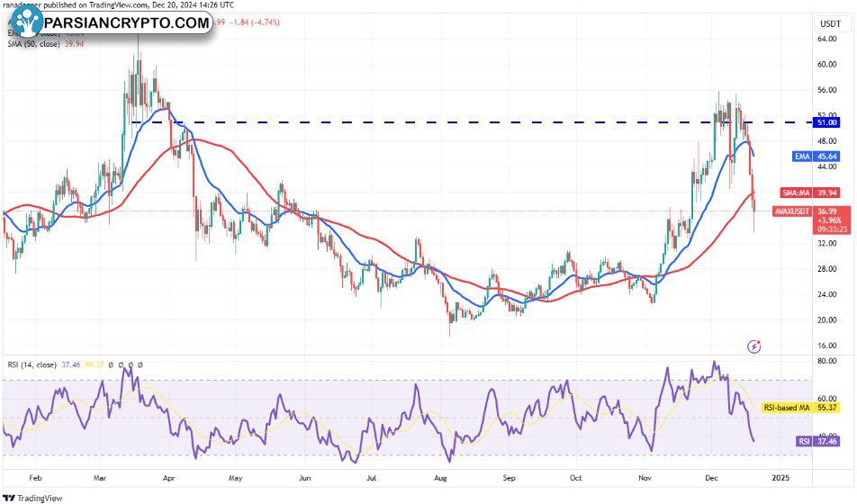The height and width of the screenshot is (504, 857).
Task: Select the Apr label on the time axis
Action: [168, 478]
